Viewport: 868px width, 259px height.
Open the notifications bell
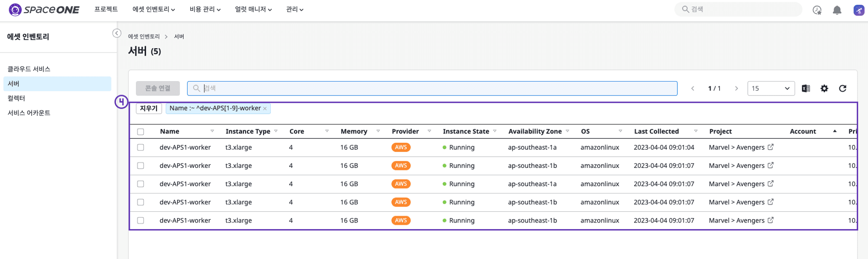point(837,10)
